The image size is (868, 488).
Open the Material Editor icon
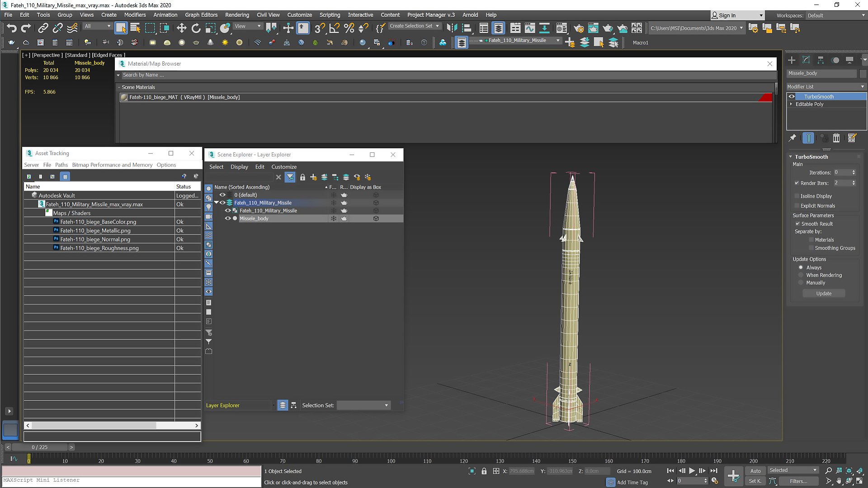click(561, 28)
